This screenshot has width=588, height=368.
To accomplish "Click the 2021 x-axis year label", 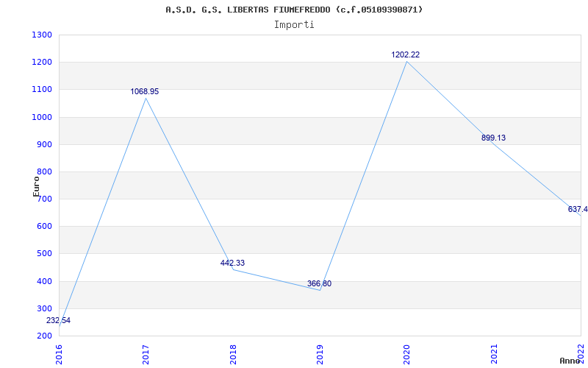I will 494,354.
